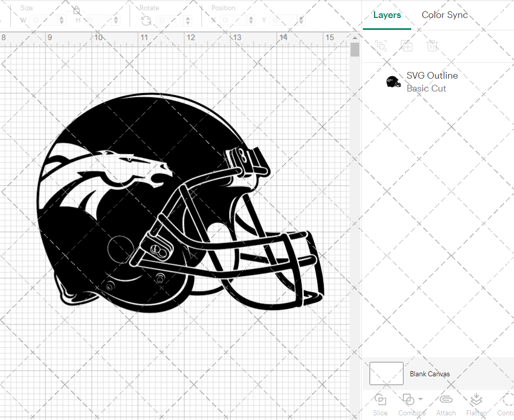Viewport: 514px width, 420px height.
Task: Click the Delete trash can icon
Action: [x=432, y=46]
